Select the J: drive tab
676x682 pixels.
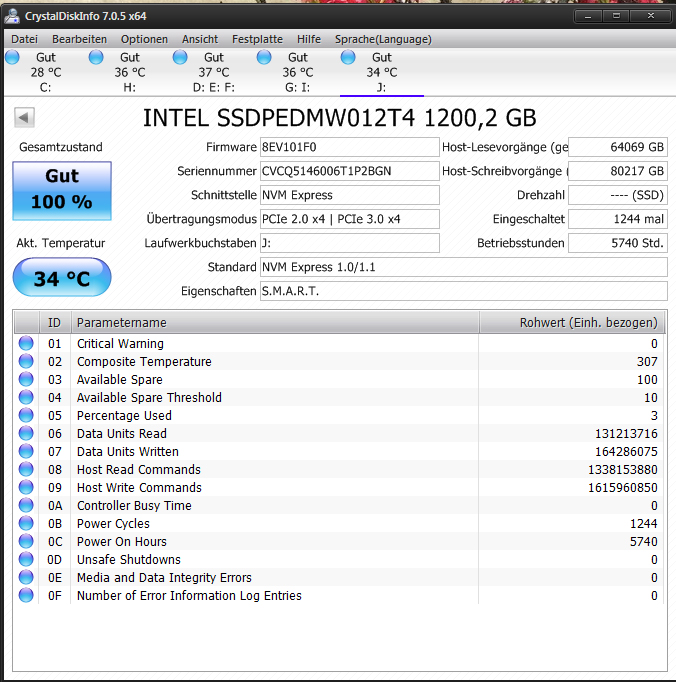click(x=382, y=72)
